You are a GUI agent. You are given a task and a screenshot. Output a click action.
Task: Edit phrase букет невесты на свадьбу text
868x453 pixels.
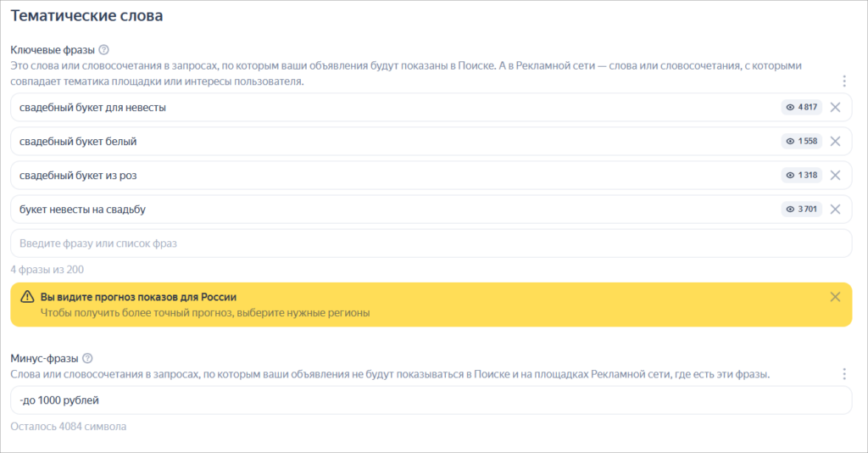point(88,210)
